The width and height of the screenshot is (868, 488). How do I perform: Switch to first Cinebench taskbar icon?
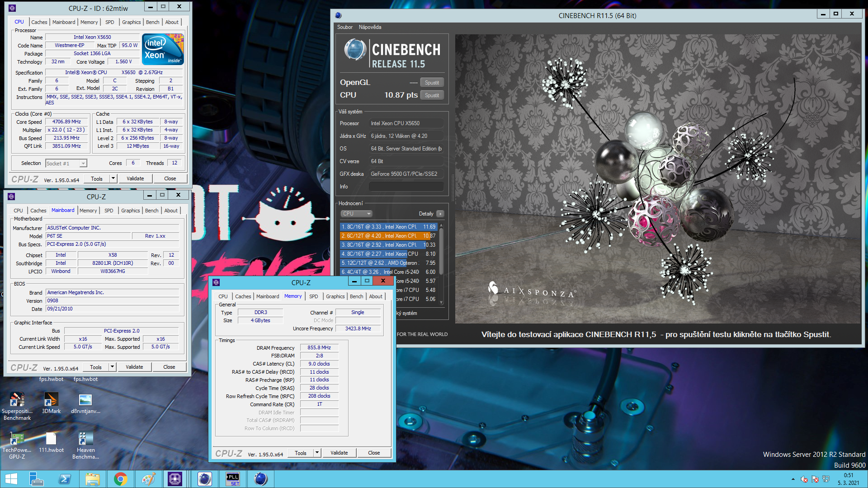click(x=205, y=479)
